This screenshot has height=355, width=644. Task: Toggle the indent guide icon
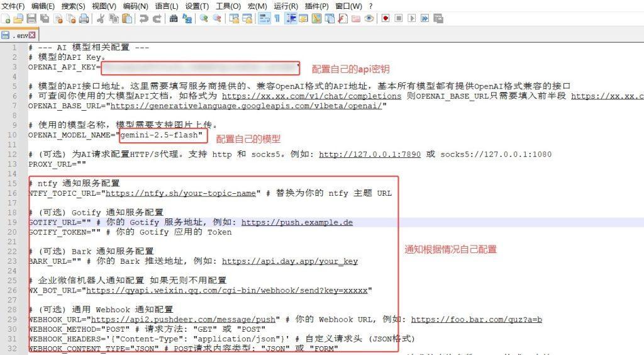(x=291, y=18)
